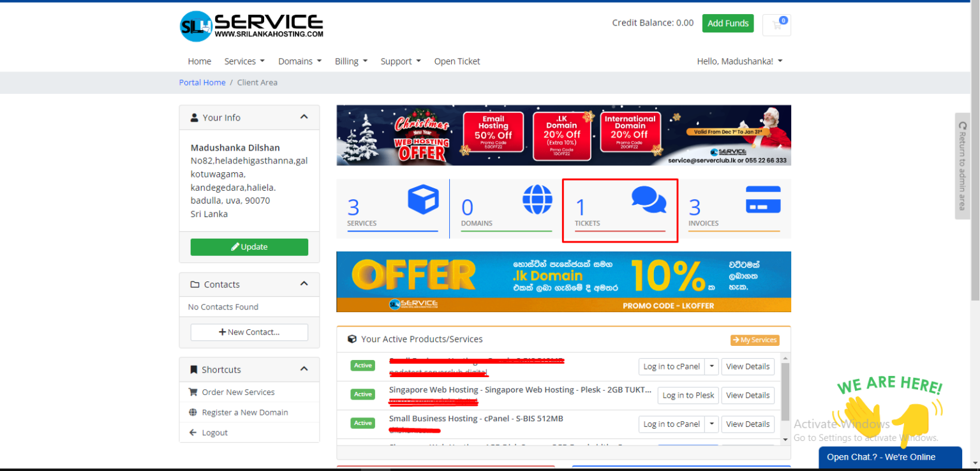Click the shopping cart icon in header
This screenshot has height=471, width=980.
pos(776,25)
